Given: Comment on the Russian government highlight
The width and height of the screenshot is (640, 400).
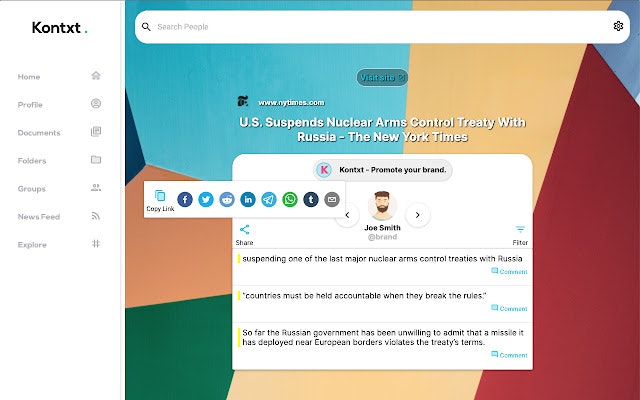Looking at the screenshot, I should (509, 355).
